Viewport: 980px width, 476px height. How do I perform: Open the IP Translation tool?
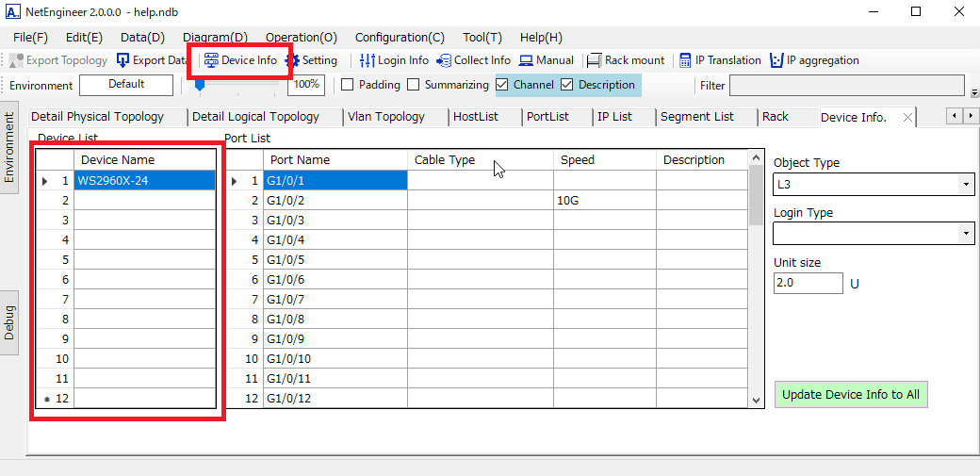[685, 60]
